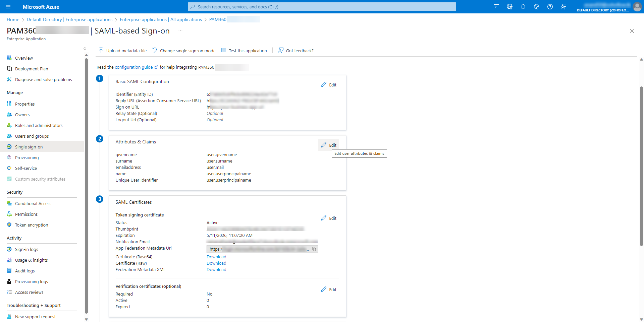
Task: Collapse the left navigation with the double chevron
Action: [x=85, y=49]
